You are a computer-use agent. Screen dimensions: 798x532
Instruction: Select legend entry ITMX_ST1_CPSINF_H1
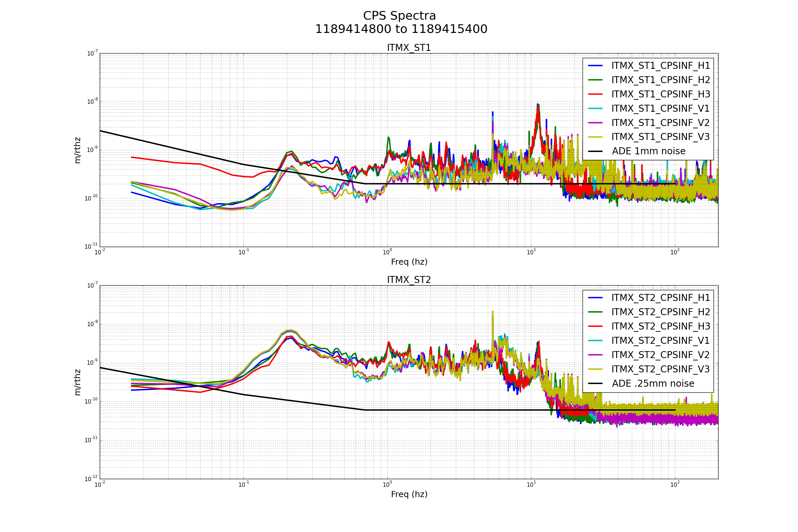coord(649,66)
